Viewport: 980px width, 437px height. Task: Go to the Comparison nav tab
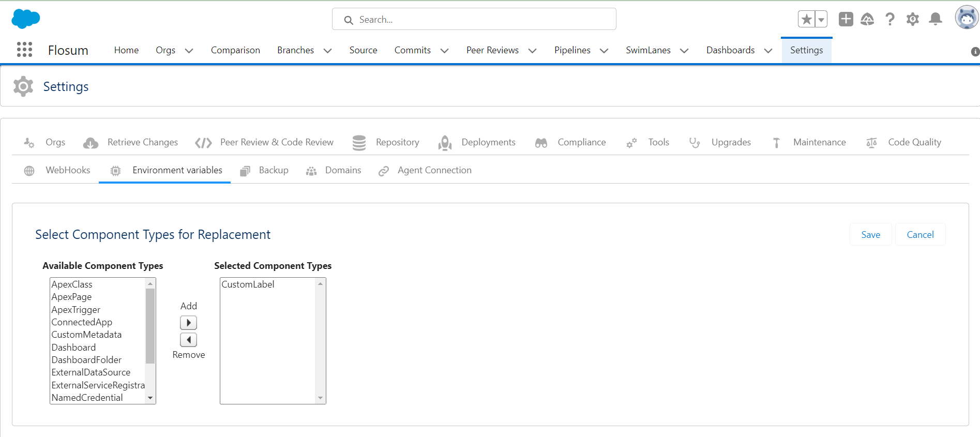click(x=235, y=50)
